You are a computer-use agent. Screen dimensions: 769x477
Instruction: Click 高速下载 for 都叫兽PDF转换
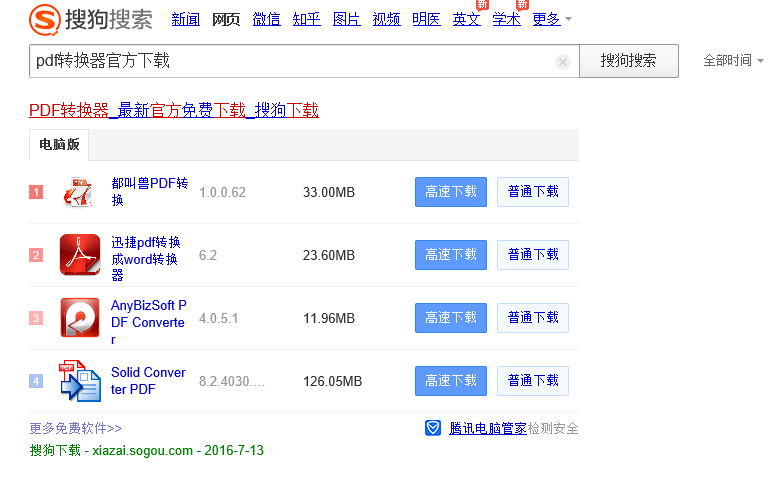[451, 192]
